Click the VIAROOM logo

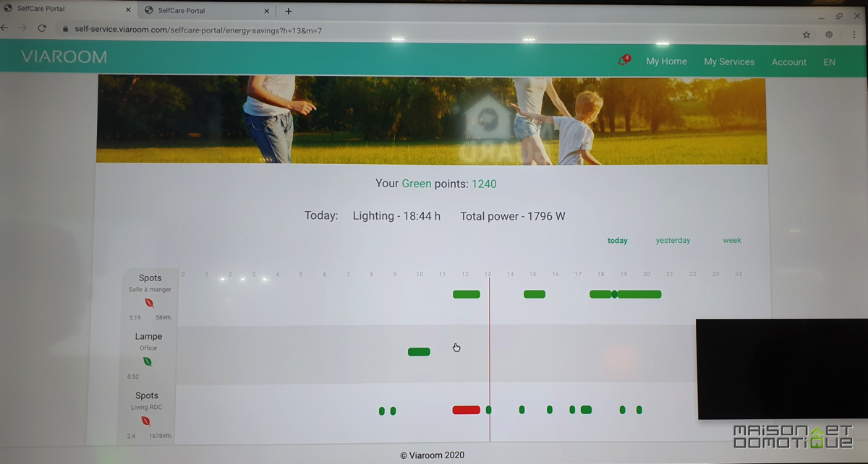pos(64,57)
